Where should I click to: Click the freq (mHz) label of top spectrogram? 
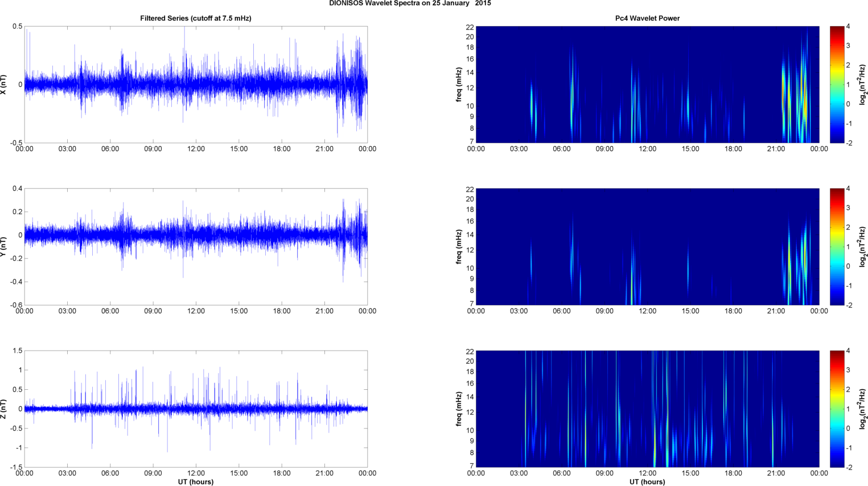[459, 84]
